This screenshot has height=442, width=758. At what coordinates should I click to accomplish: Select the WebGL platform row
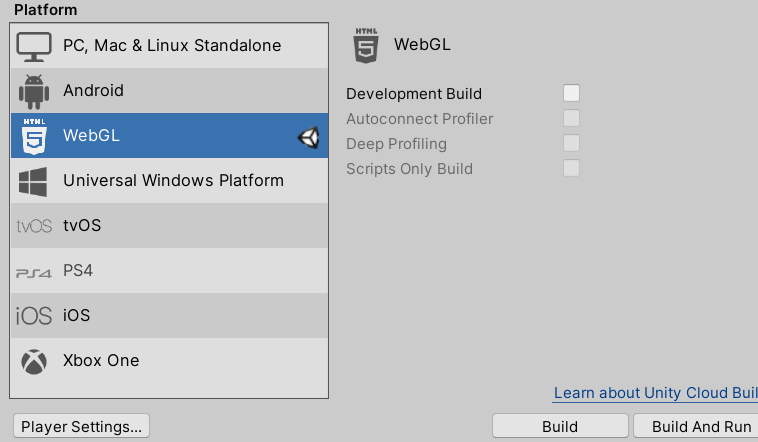coord(169,135)
